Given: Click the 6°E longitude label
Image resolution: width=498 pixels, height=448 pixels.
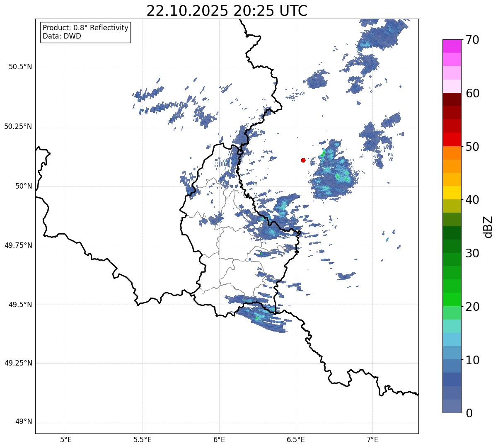Looking at the screenshot, I should [x=219, y=440].
